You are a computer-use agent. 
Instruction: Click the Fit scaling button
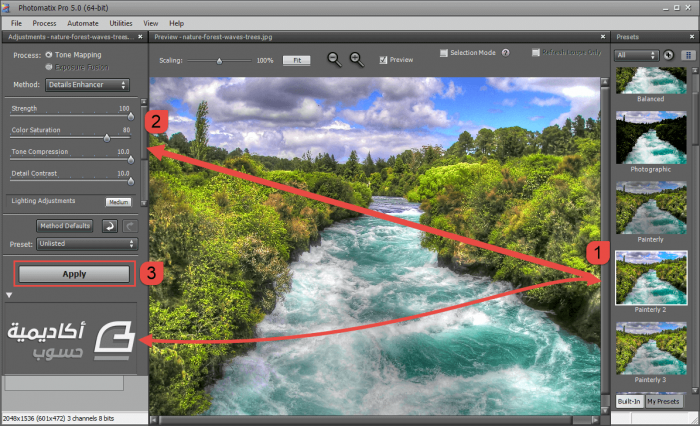pos(297,60)
